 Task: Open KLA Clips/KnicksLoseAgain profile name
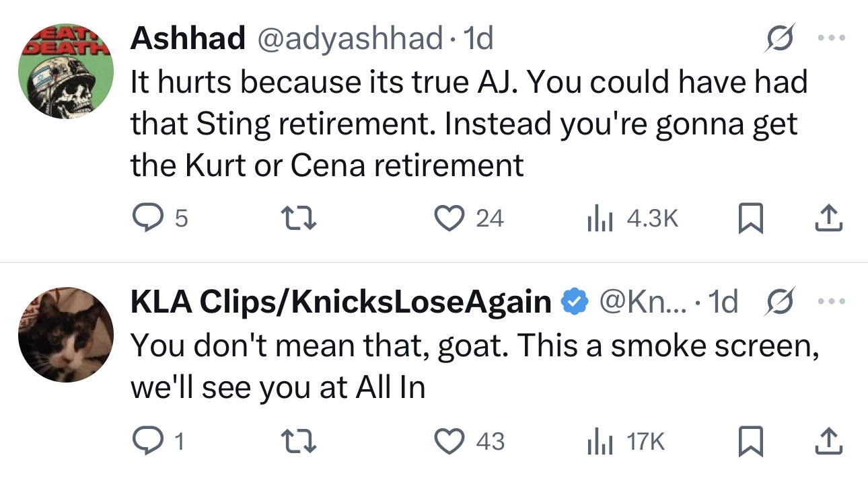[341, 302]
